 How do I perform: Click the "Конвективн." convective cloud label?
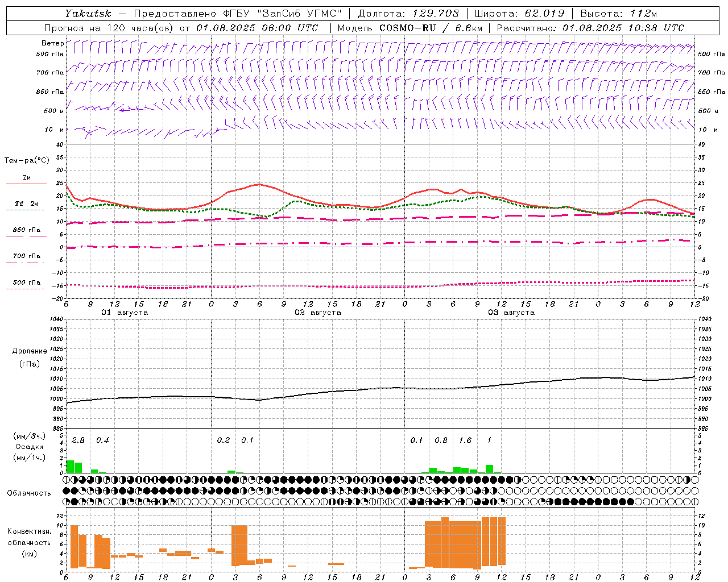click(x=30, y=531)
